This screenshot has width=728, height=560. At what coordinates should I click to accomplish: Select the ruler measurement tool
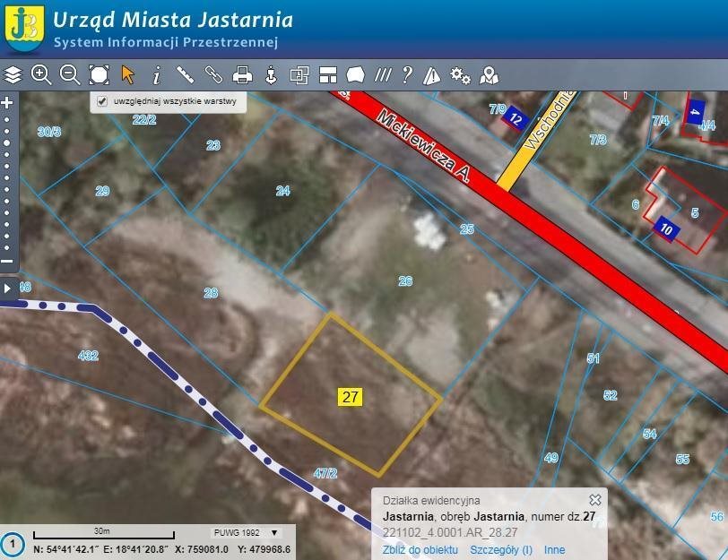click(186, 74)
